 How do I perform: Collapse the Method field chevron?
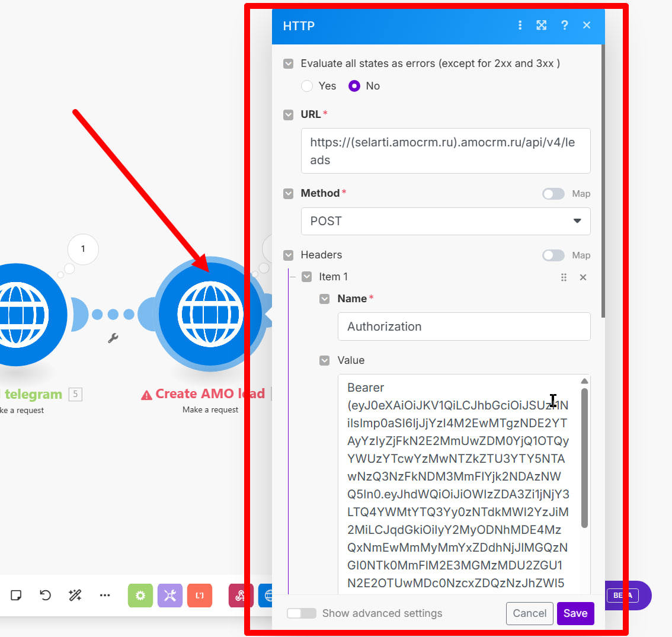click(289, 193)
